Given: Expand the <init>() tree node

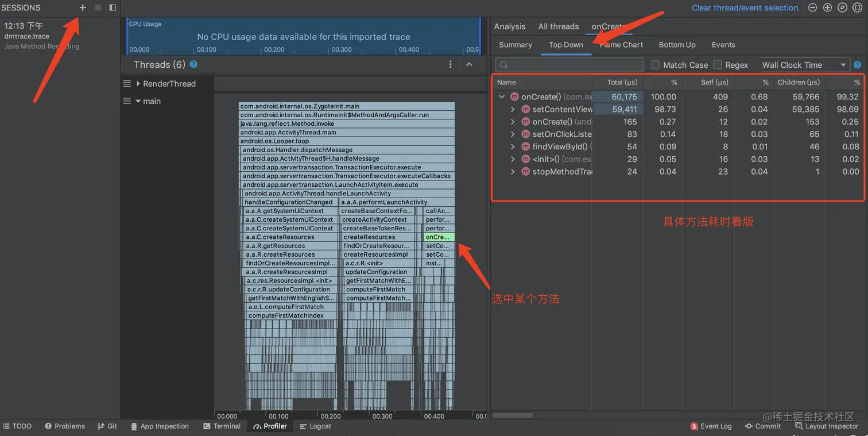Looking at the screenshot, I should coord(513,159).
